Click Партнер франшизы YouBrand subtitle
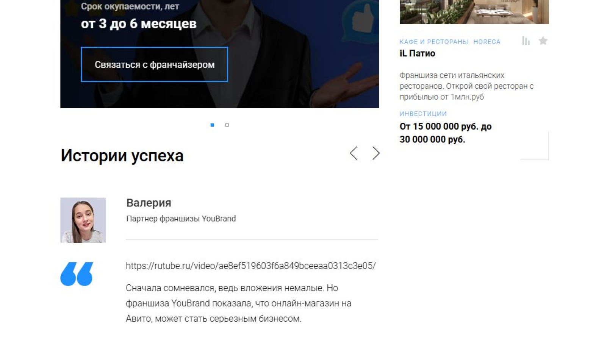This screenshot has width=607, height=364. [x=181, y=219]
